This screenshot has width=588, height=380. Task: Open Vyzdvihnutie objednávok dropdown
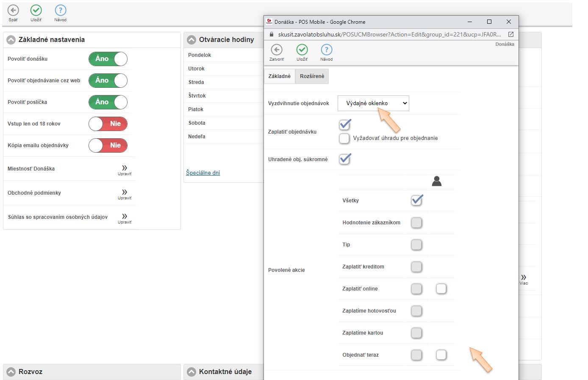(373, 103)
